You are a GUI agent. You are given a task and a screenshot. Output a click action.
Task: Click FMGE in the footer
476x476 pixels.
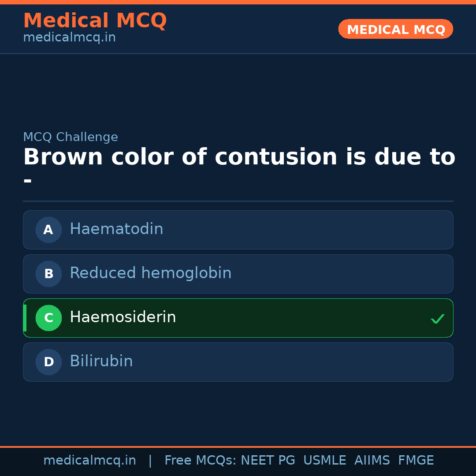click(x=416, y=461)
